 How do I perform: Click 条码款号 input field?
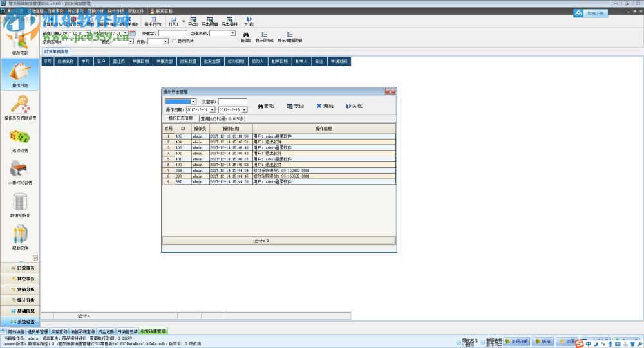[x=77, y=41]
